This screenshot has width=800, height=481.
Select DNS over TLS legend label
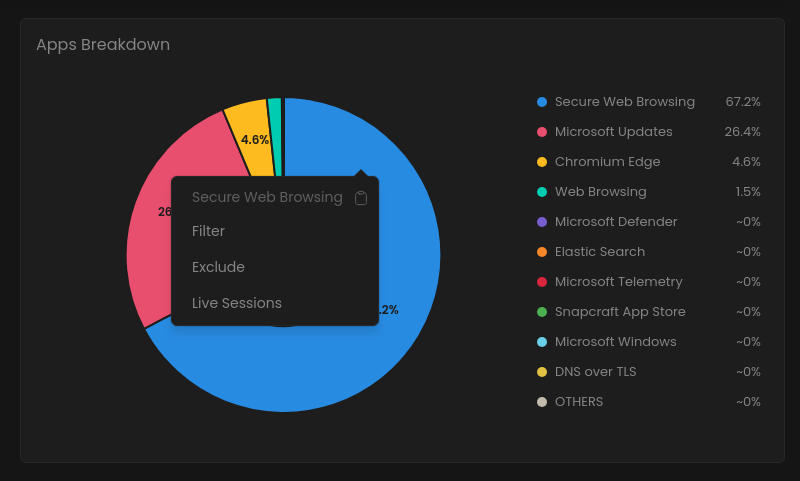(x=595, y=372)
